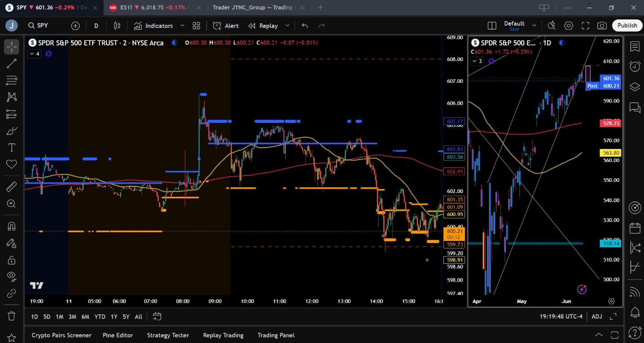644x343 pixels.
Task: Open the chart patterns tool group
Action: click(12, 97)
